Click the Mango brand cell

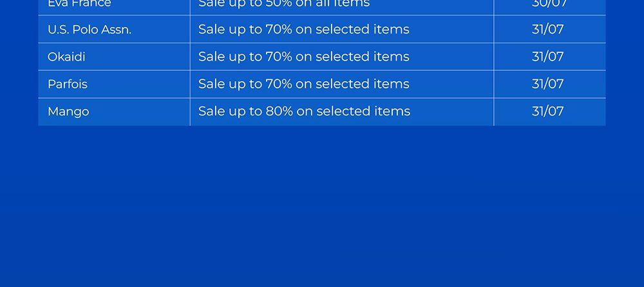tap(68, 112)
